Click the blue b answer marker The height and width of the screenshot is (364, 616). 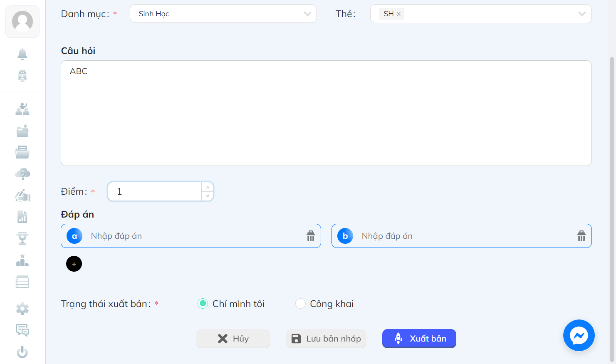tap(345, 236)
